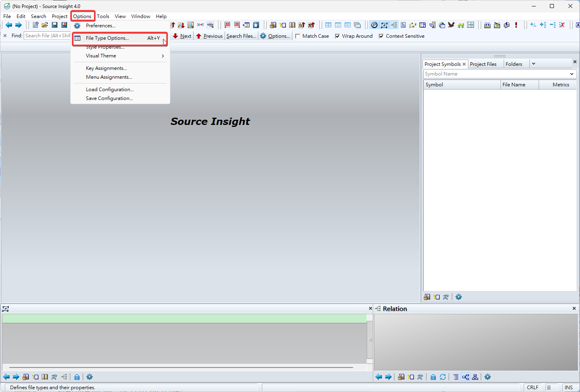Open the Symbol Name dropdown
580x392 pixels.
tap(572, 74)
